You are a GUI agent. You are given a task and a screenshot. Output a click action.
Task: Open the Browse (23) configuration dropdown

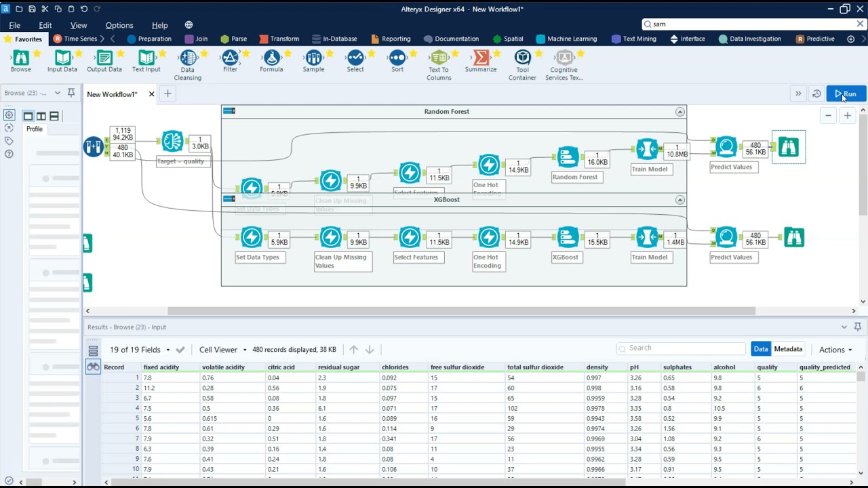57,93
